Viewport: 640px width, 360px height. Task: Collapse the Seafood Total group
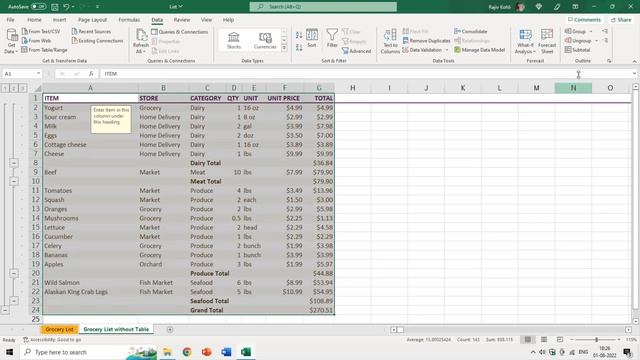(x=14, y=301)
